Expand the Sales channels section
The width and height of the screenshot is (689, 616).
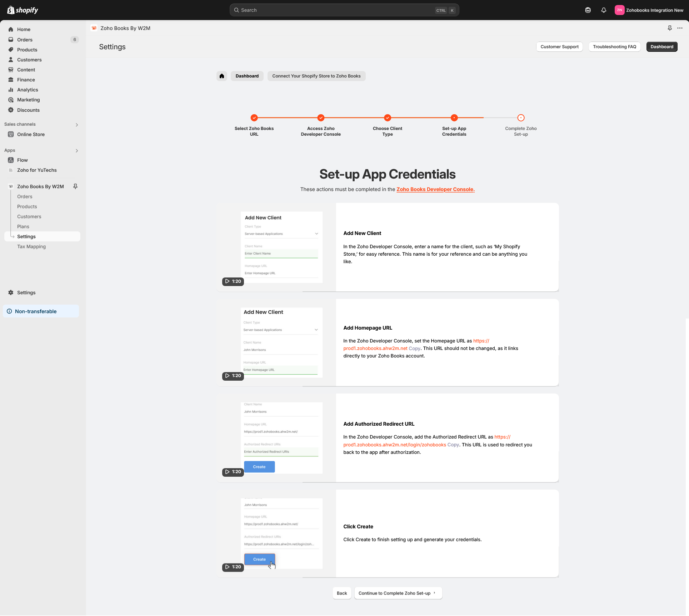pos(77,125)
